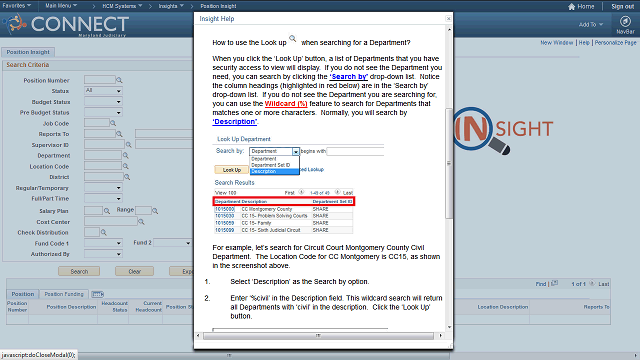This screenshot has height=360, width=640.
Task: Click the 'Search by' help link
Action: (349, 76)
